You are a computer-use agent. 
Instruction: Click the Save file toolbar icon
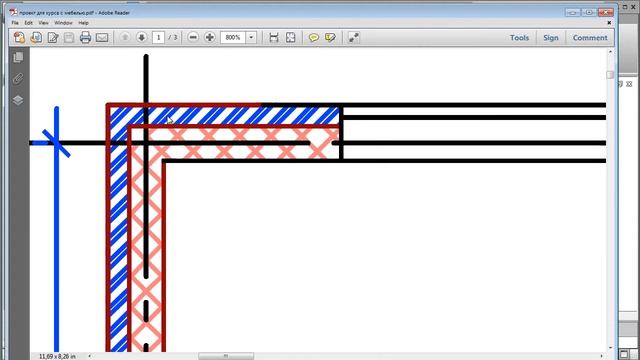coord(69,38)
